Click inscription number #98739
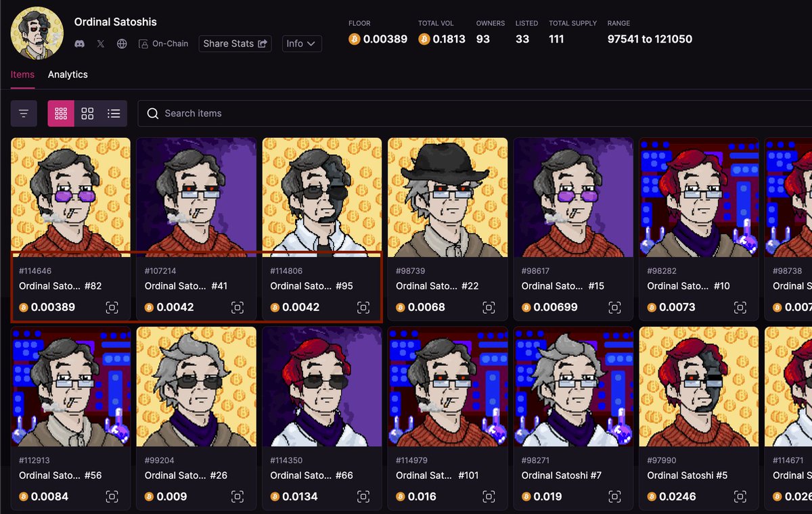Viewport: 812px width, 514px height. [x=411, y=271]
